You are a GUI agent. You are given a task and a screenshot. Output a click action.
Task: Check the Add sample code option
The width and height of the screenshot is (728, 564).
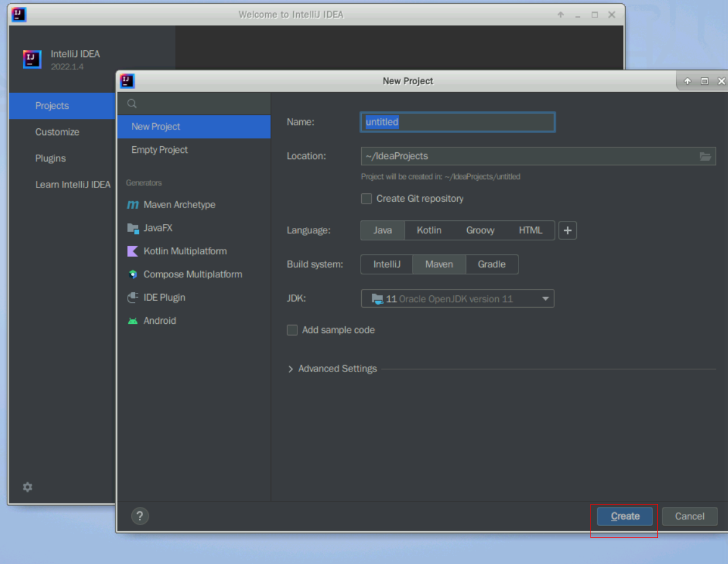coord(292,330)
